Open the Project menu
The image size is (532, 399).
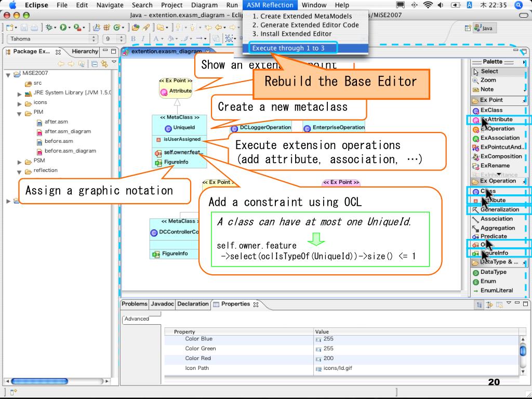(171, 5)
